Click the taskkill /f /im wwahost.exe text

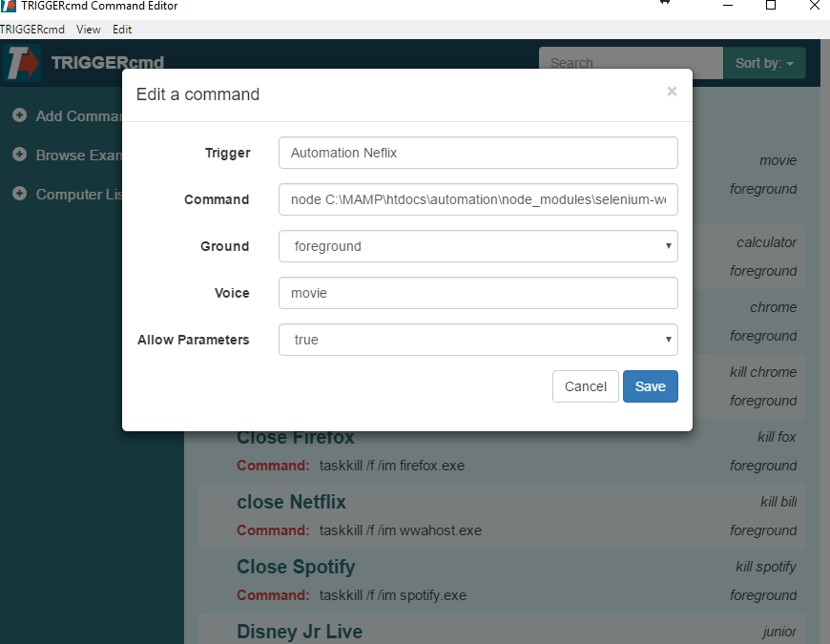[400, 530]
